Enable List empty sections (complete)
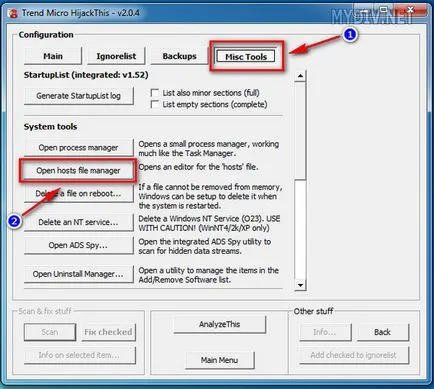This screenshot has width=434, height=389. click(155, 104)
